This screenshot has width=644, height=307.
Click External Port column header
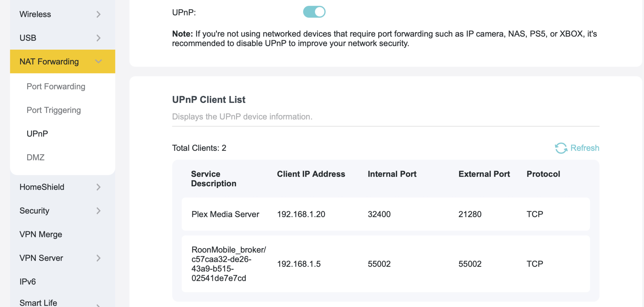point(484,174)
